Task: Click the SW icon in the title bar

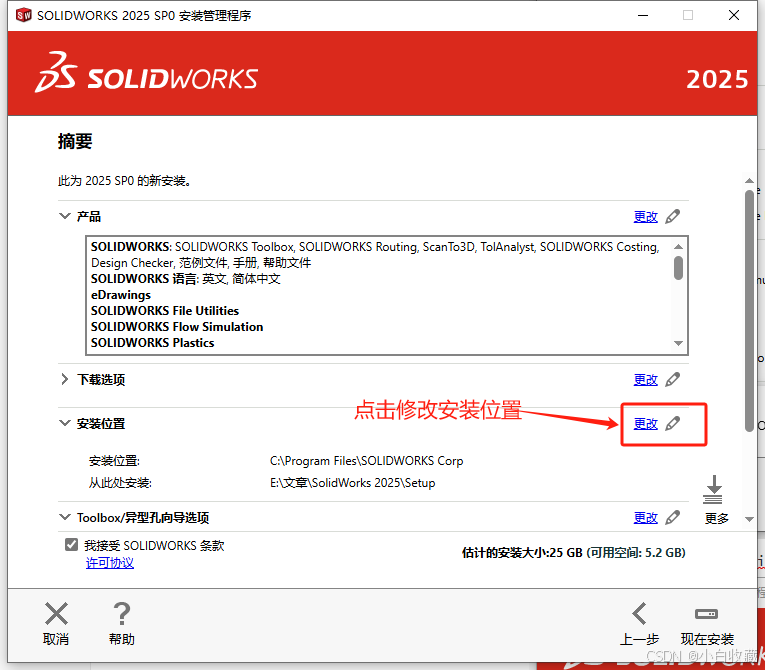Action: 23,15
